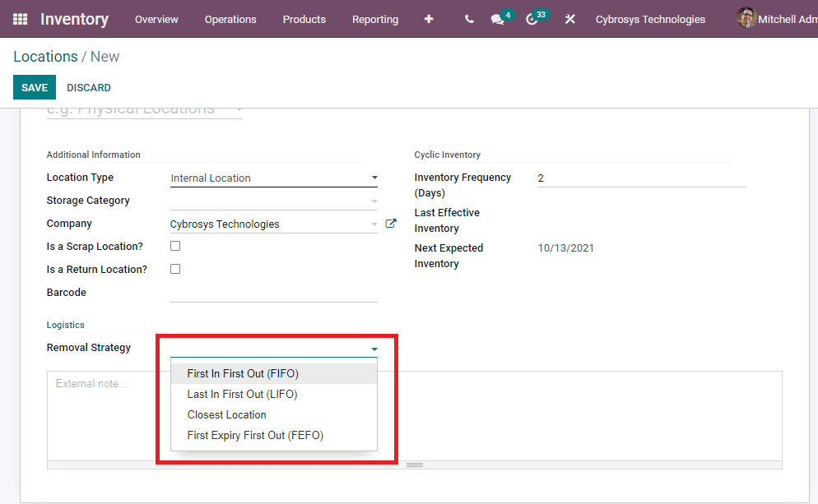Toggle the Is a Scrap Location option off
This screenshot has width=818, height=504.
[x=175, y=245]
